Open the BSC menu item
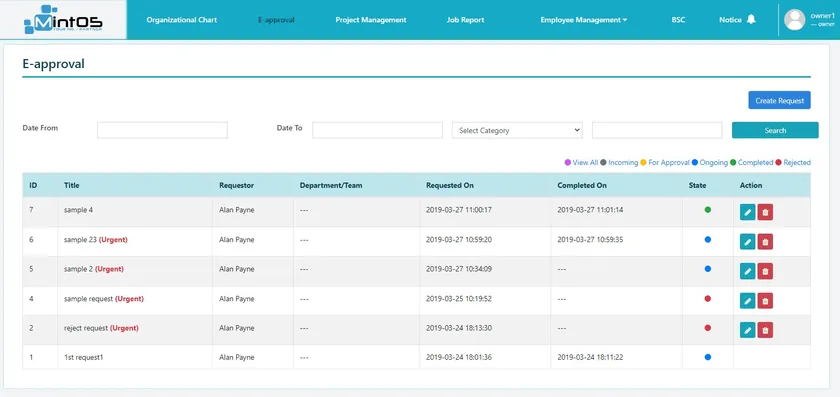The image size is (840, 397). [678, 20]
